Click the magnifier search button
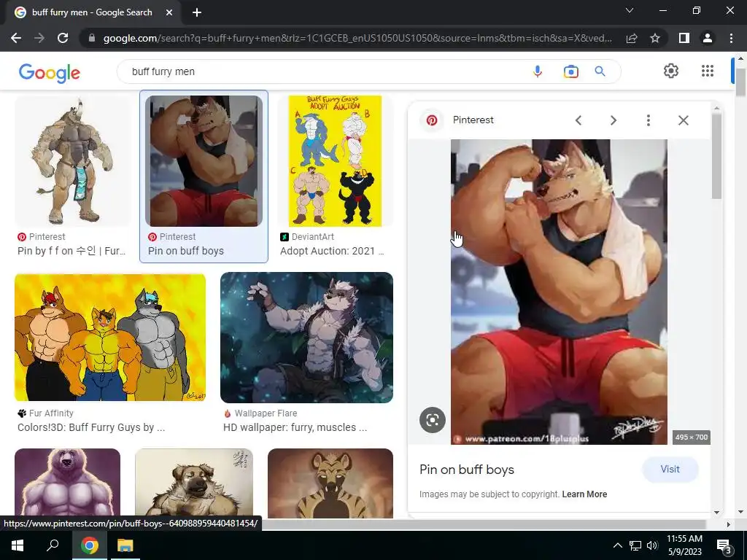 (x=600, y=71)
